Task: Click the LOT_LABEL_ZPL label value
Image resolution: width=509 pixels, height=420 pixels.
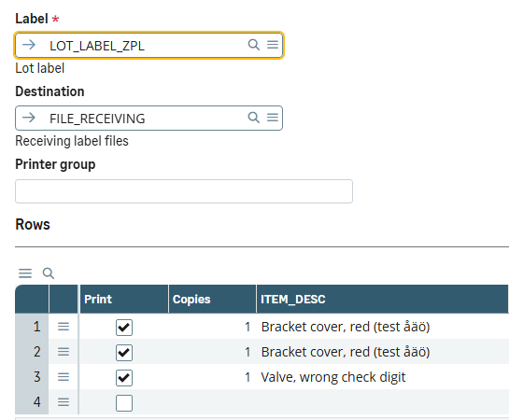Action: [97, 46]
